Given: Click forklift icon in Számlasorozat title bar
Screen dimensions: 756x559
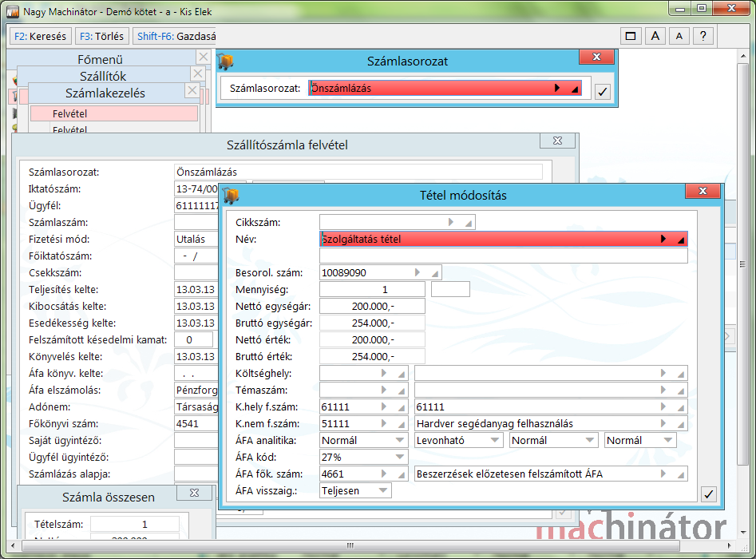Looking at the screenshot, I should [x=225, y=61].
